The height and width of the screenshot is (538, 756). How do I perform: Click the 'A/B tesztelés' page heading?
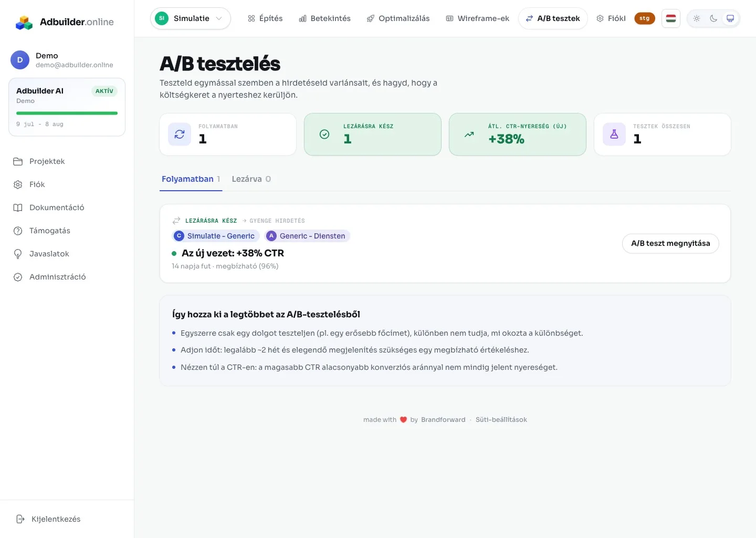click(x=220, y=64)
